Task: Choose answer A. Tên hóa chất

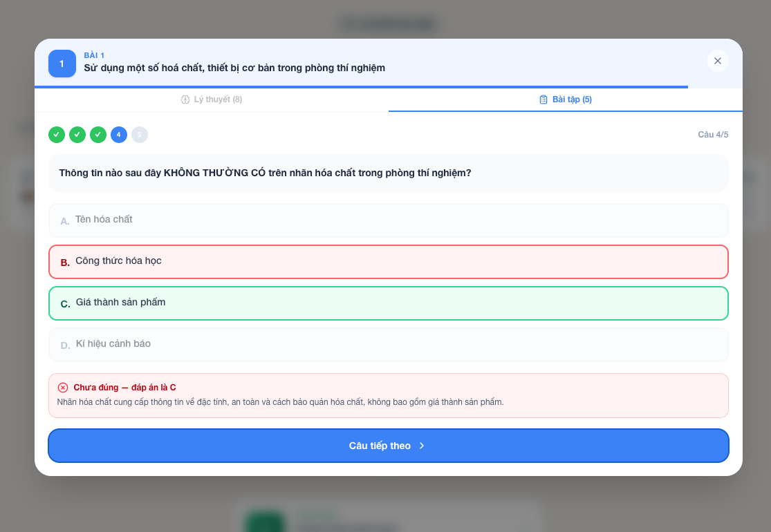Action: [x=389, y=220]
